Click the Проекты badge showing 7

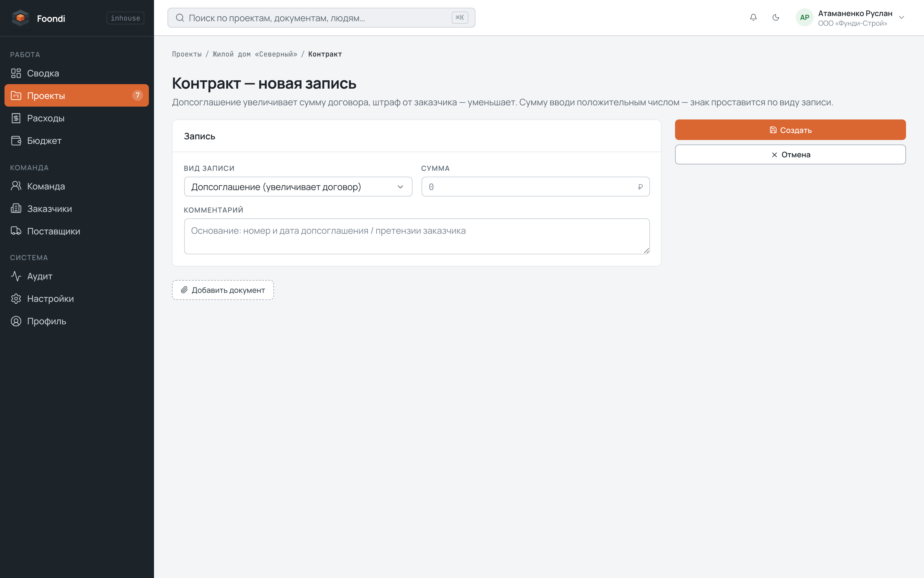[x=137, y=95]
